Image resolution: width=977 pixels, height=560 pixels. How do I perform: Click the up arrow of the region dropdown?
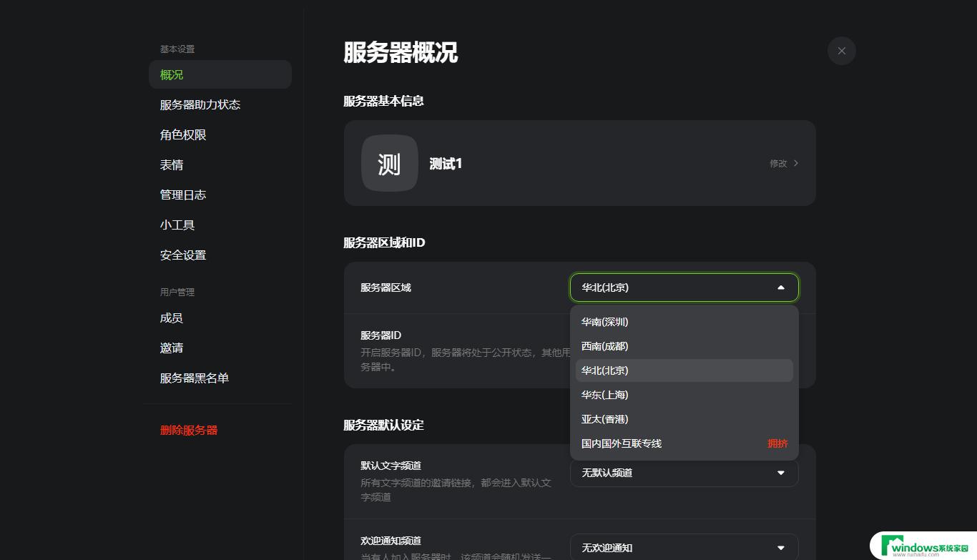pyautogui.click(x=780, y=288)
